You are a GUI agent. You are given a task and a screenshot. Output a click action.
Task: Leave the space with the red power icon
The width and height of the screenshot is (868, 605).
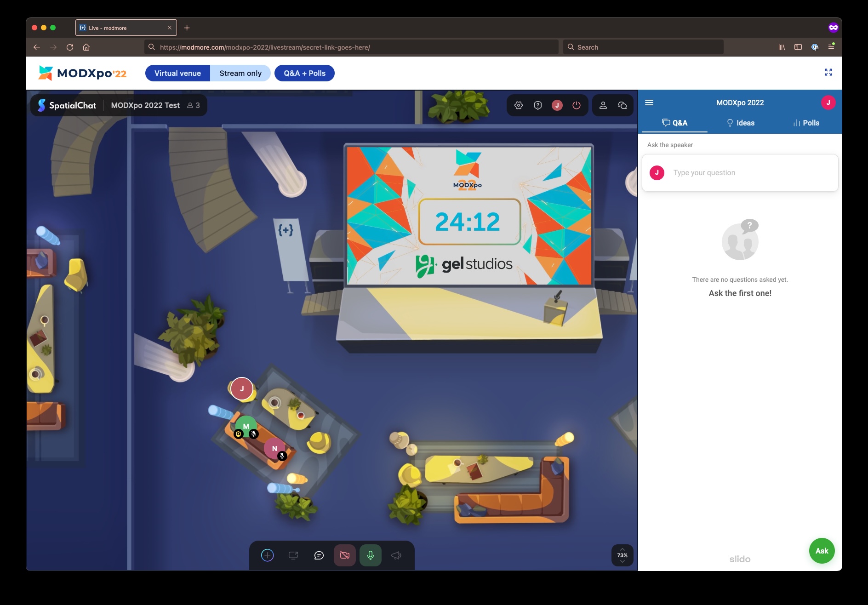577,105
